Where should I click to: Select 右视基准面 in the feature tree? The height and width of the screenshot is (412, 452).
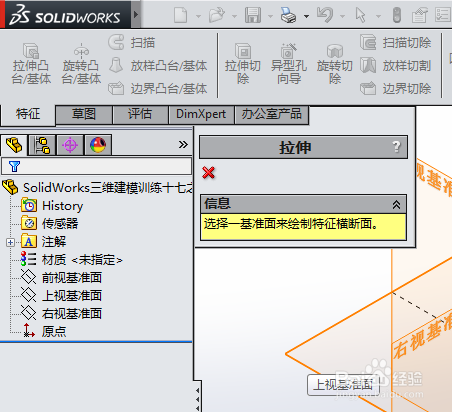pos(62,314)
